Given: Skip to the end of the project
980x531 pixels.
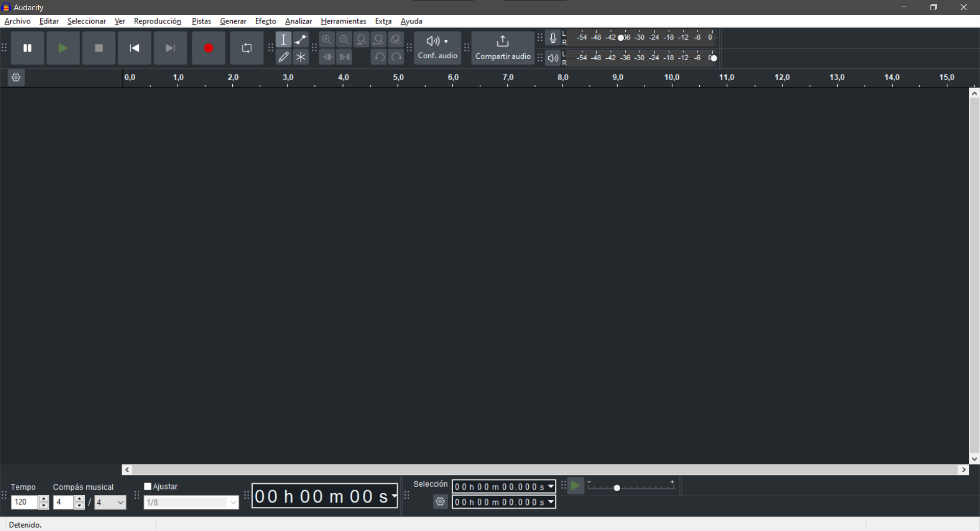Looking at the screenshot, I should (170, 48).
